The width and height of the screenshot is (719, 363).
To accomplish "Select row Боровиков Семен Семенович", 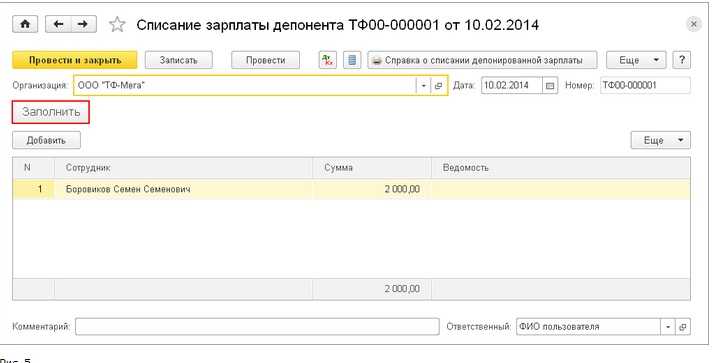I will 351,189.
